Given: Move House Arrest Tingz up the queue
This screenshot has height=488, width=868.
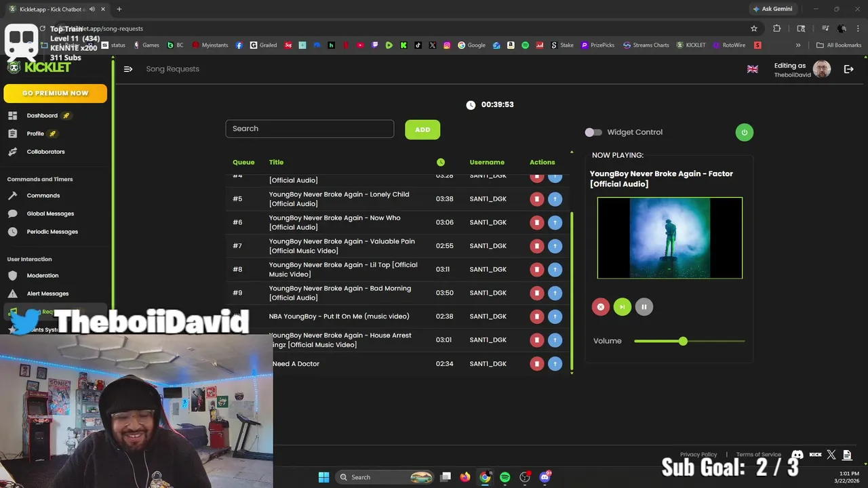Looking at the screenshot, I should pos(555,340).
